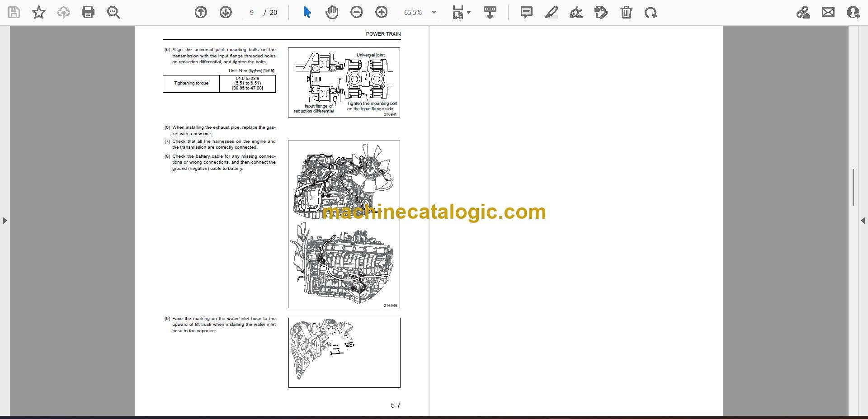Image resolution: width=868 pixels, height=419 pixels.
Task: Expand the left navigation pane
Action: coord(5,221)
